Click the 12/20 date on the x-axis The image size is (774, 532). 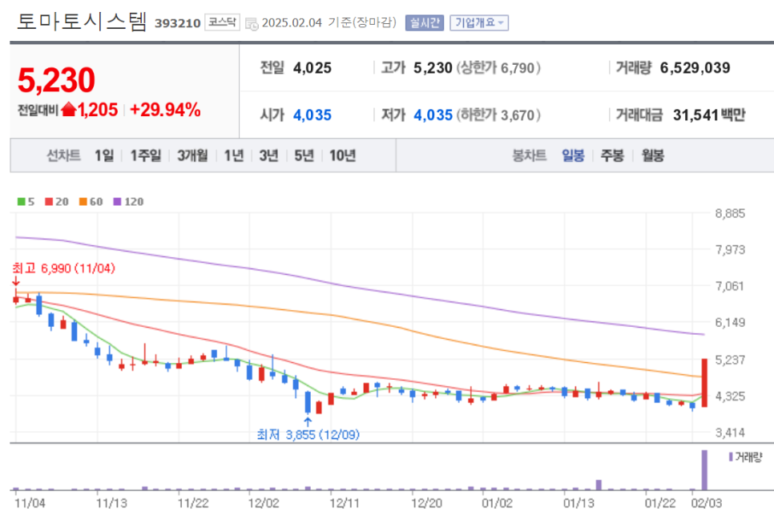pyautogui.click(x=426, y=503)
